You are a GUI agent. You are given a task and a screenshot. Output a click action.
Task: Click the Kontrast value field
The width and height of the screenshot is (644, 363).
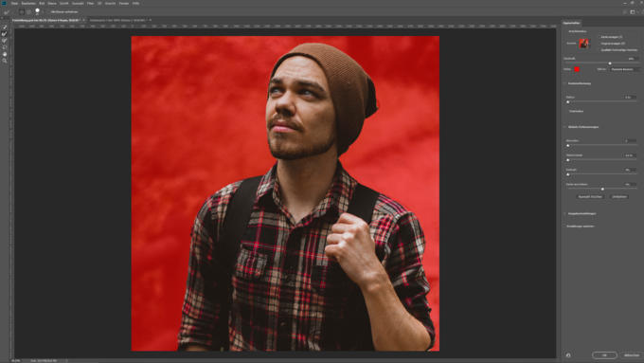(x=631, y=170)
